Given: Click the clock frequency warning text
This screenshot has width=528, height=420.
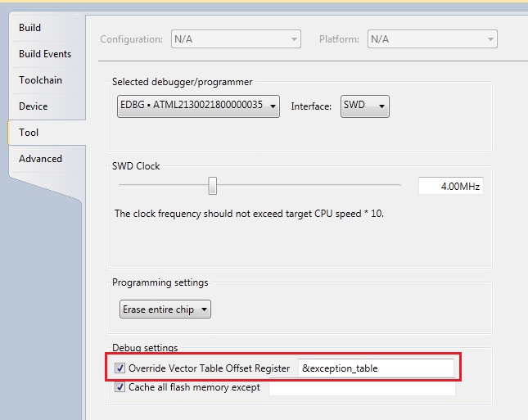Looking at the screenshot, I should (x=249, y=214).
